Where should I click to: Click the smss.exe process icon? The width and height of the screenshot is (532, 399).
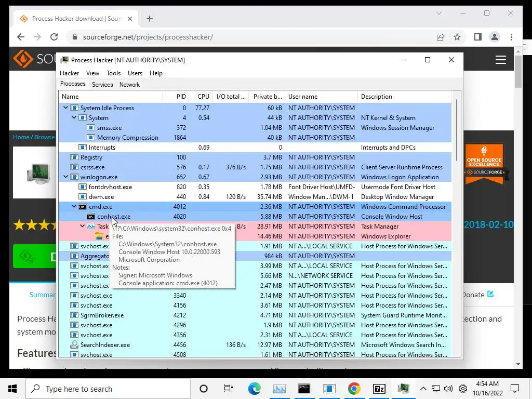[x=90, y=127]
